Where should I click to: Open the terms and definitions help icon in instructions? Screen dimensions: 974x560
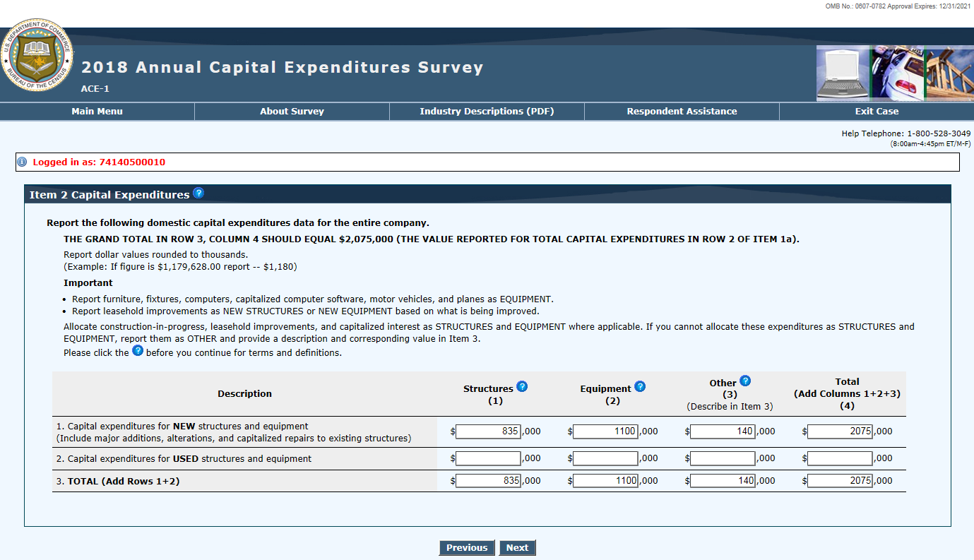click(138, 351)
